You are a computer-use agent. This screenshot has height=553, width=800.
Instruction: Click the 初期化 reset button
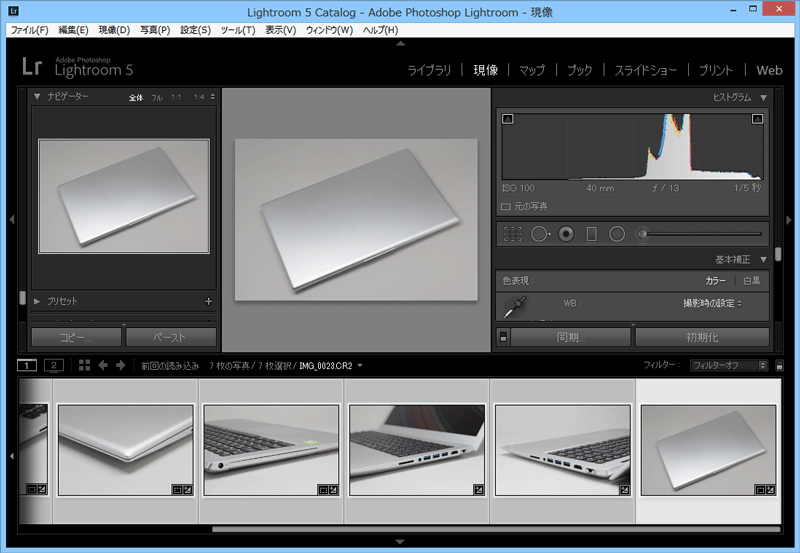[x=702, y=337]
